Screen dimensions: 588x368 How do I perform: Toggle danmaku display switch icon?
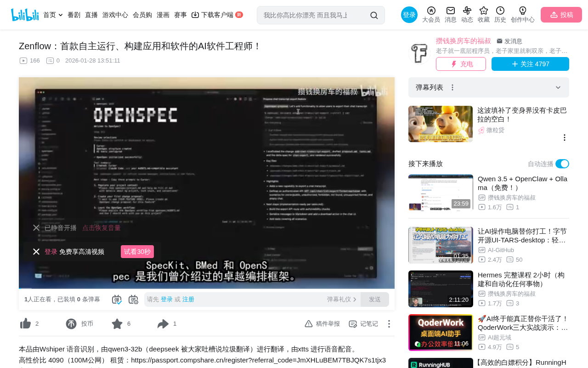point(117,299)
